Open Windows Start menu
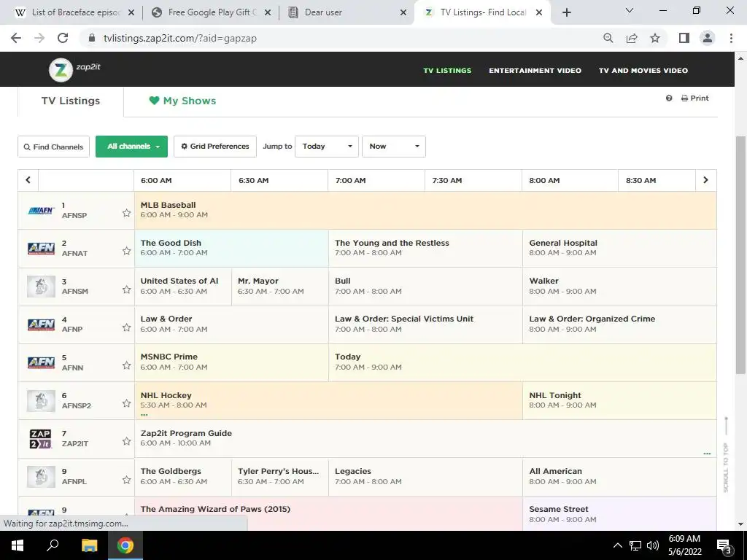Image resolution: width=747 pixels, height=560 pixels. point(18,545)
